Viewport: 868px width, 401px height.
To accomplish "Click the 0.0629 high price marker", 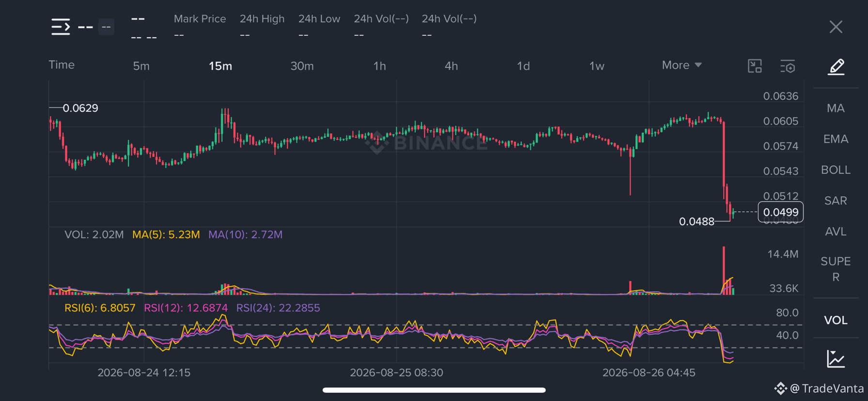I will coord(80,108).
